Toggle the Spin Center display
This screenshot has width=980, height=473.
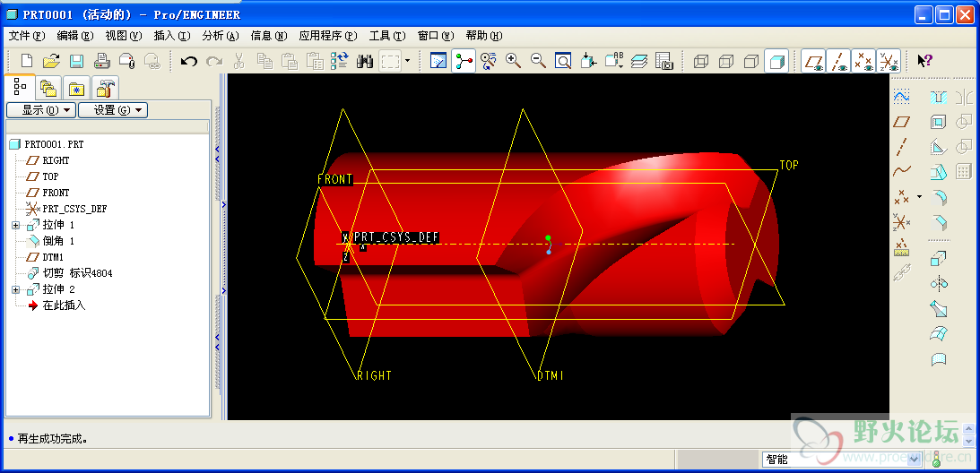pos(464,61)
